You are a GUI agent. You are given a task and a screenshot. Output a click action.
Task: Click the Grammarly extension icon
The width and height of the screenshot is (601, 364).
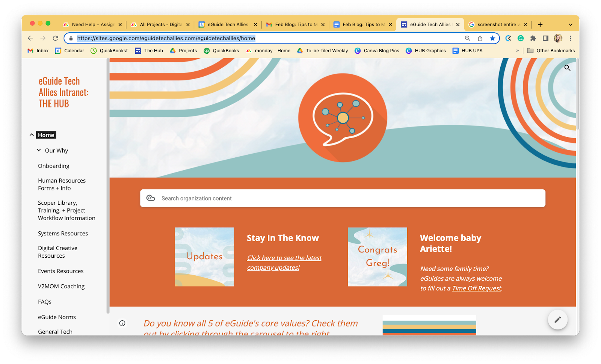pos(521,38)
